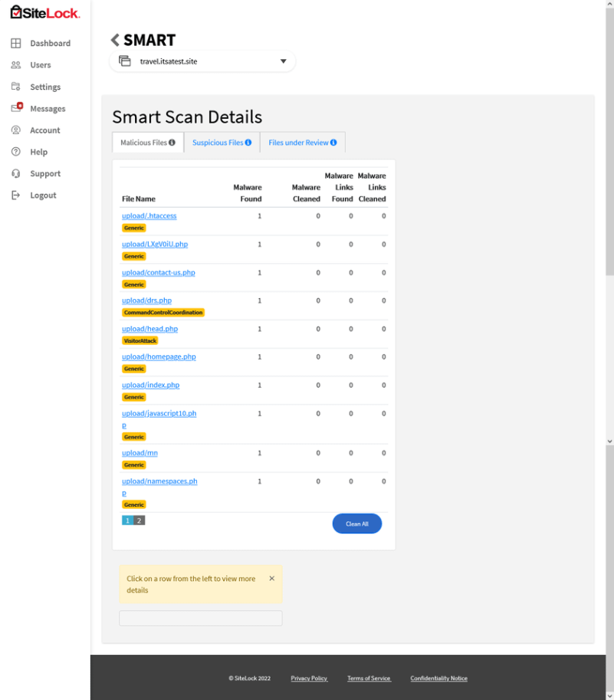Click the Support headset icon
The height and width of the screenshot is (700, 614).
(15, 174)
